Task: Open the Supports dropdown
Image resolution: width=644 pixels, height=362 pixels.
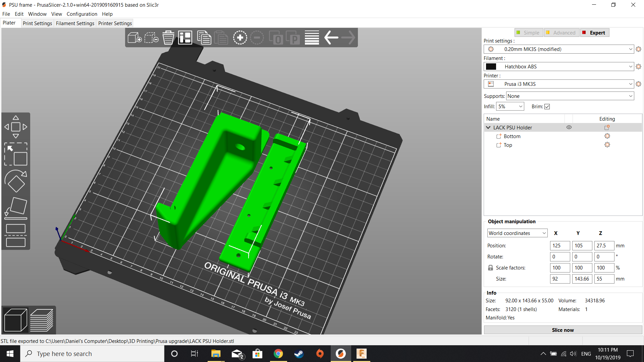Action: click(570, 96)
